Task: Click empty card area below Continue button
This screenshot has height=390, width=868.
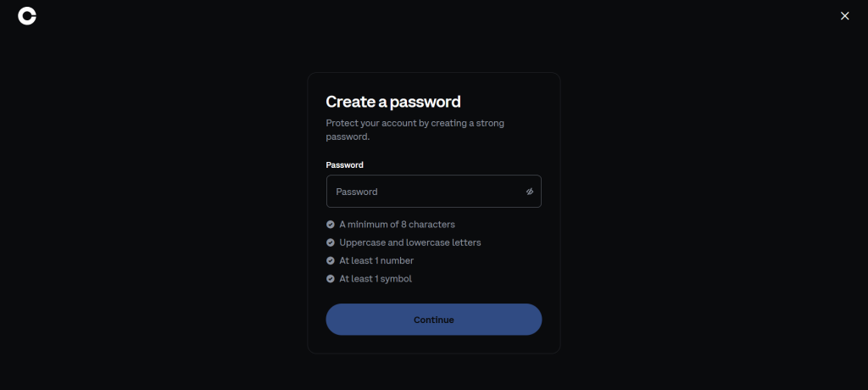Action: point(433,344)
